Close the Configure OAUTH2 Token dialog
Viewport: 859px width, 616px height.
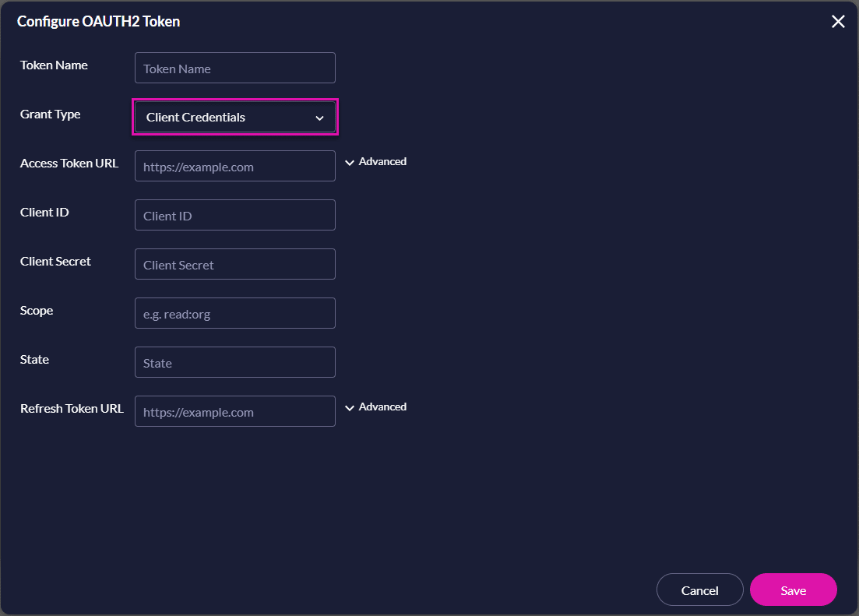(x=838, y=21)
